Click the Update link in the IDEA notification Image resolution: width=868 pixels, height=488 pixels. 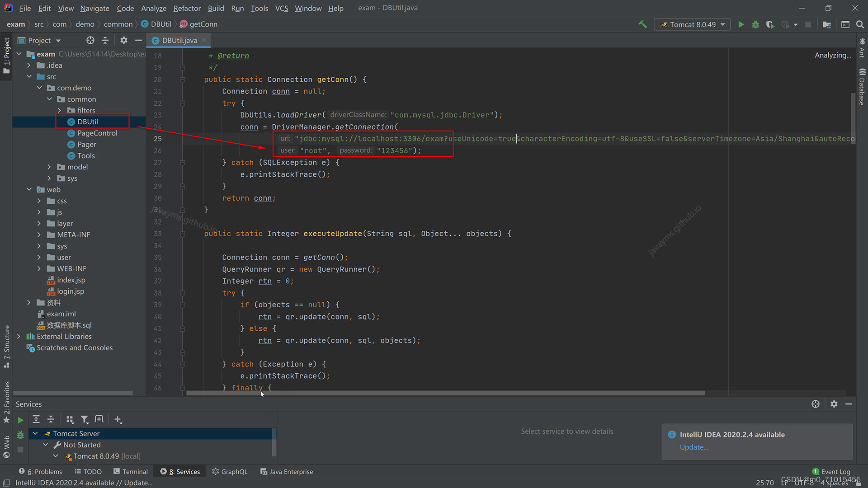[x=693, y=447]
